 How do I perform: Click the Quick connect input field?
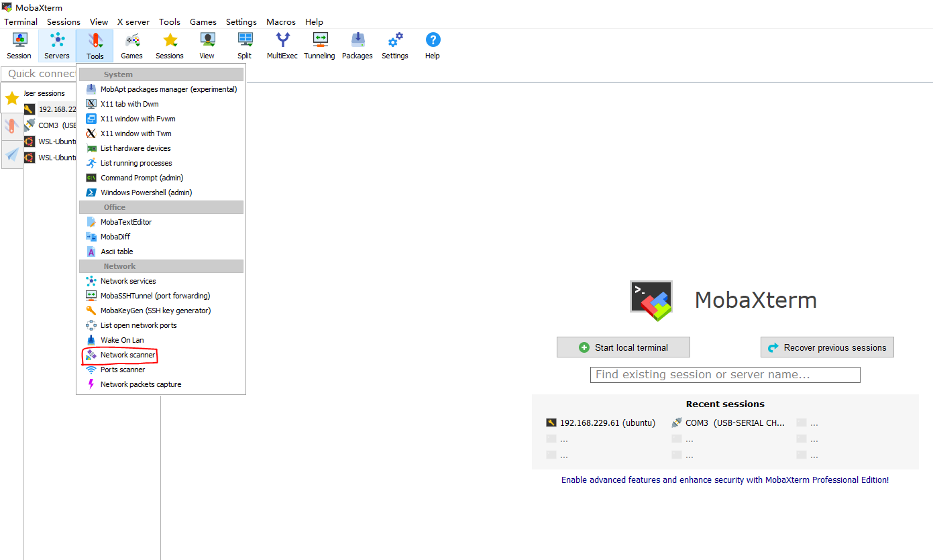coord(39,74)
